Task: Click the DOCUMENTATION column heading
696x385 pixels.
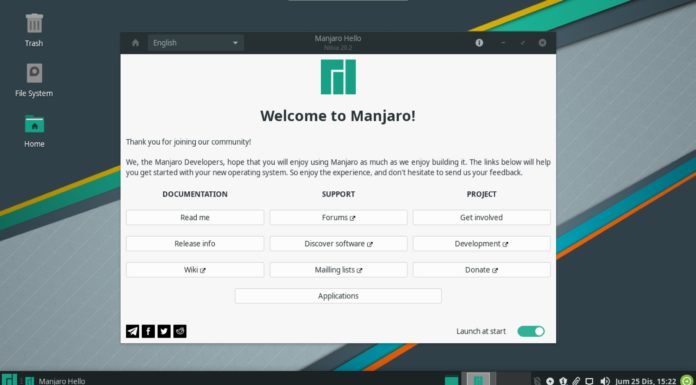Action: point(195,194)
